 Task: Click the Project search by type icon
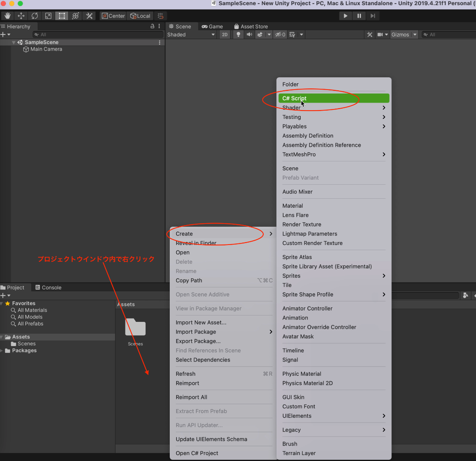coord(466,295)
